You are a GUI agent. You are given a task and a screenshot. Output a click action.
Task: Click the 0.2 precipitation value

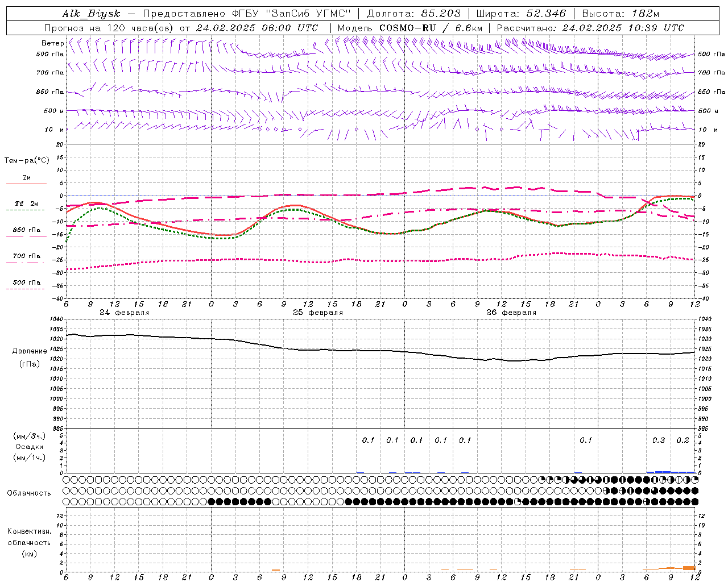(682, 440)
